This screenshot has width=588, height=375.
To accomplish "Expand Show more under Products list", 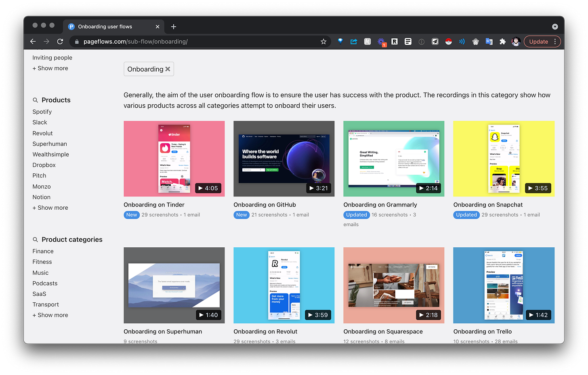I will pyautogui.click(x=50, y=208).
